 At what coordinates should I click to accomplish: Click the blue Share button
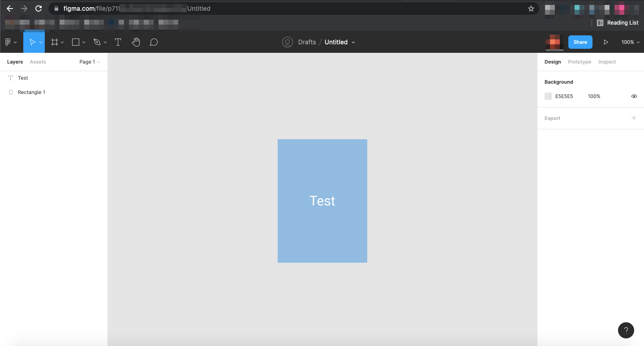580,42
